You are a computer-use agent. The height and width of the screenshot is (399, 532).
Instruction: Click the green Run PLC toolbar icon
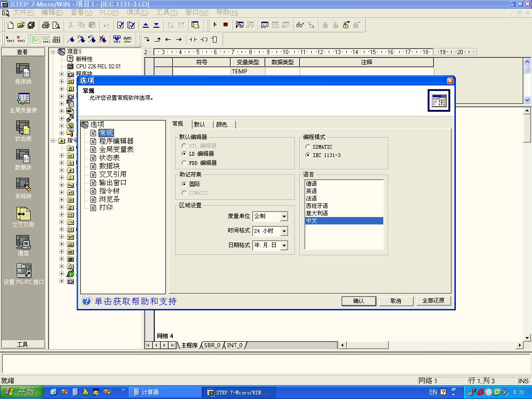click(215, 25)
